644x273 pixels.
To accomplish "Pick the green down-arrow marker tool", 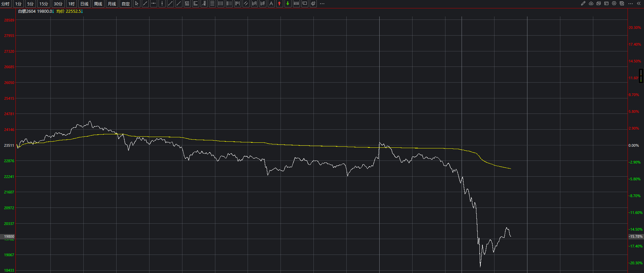I will click(x=288, y=4).
